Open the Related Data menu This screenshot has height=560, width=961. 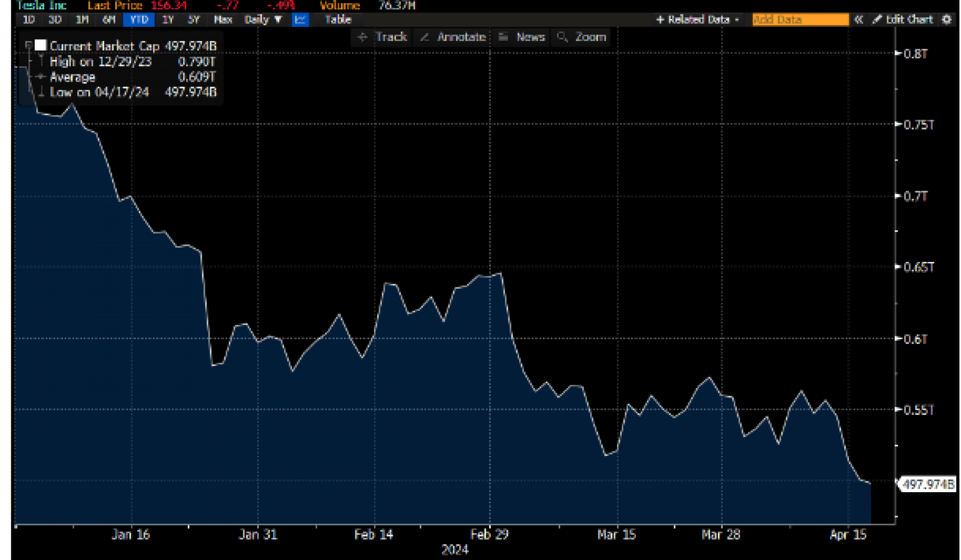click(697, 20)
